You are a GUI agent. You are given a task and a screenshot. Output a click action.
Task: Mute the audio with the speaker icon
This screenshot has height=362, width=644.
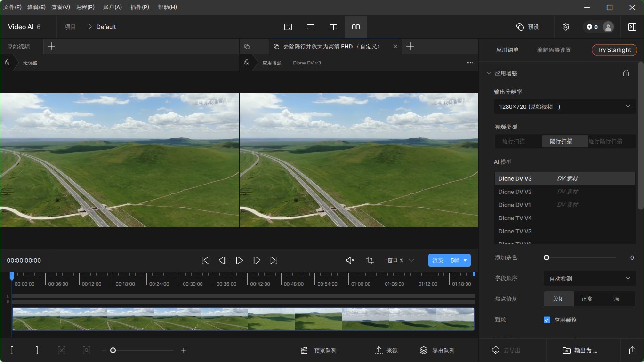[350, 260]
